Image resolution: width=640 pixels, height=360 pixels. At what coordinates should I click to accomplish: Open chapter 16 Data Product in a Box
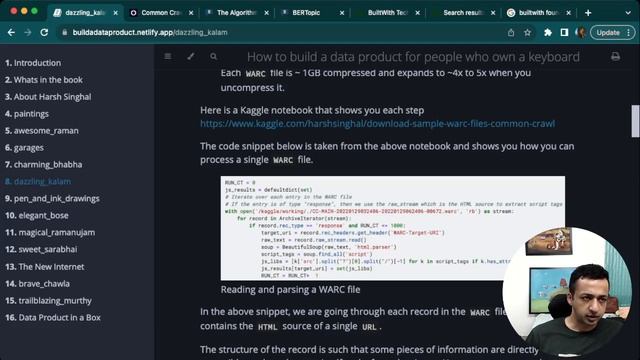tap(53, 318)
